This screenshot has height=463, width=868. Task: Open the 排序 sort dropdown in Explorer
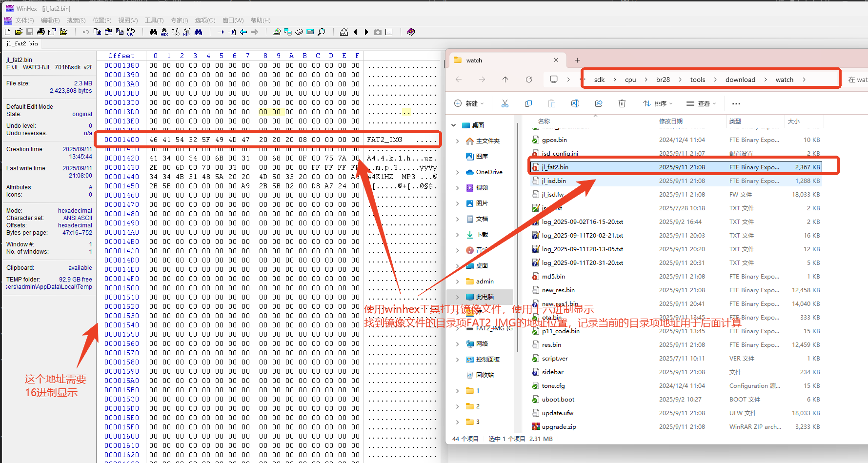tap(658, 103)
